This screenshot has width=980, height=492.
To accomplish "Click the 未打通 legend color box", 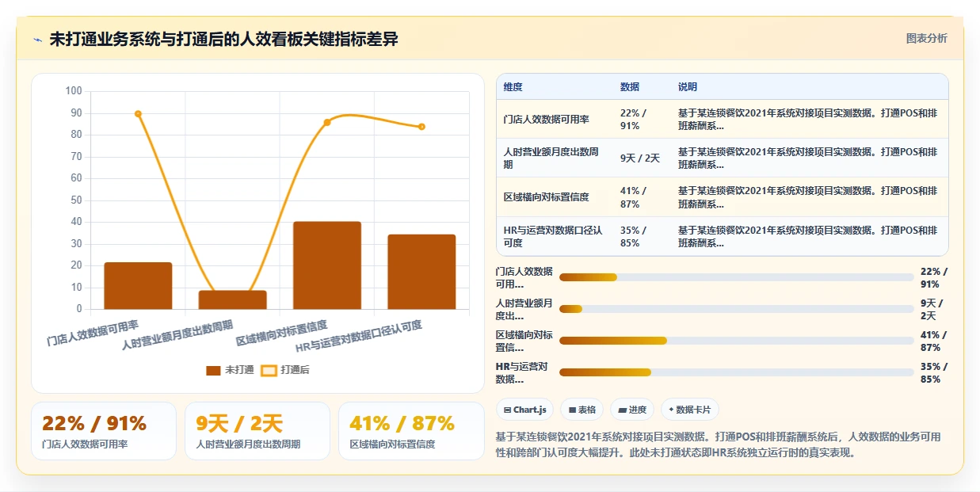I will click(x=213, y=370).
